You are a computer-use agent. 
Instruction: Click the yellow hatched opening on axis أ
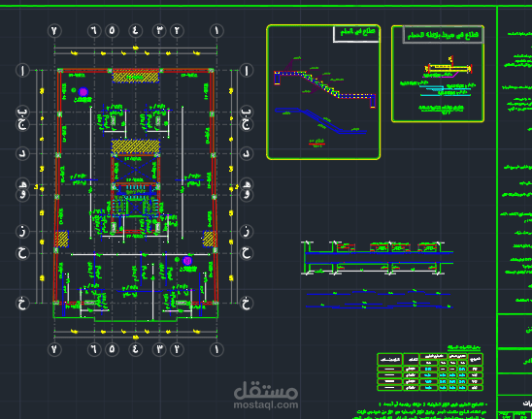[x=136, y=76]
